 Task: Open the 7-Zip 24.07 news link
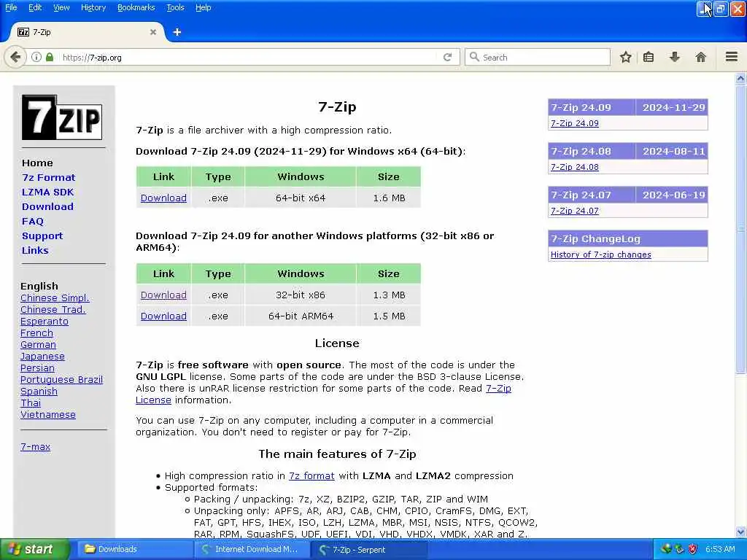tap(575, 211)
